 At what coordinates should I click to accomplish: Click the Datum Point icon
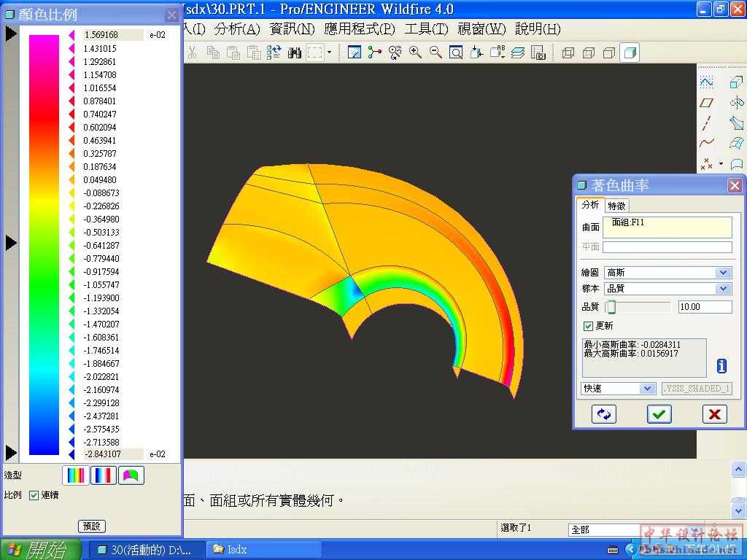point(706,164)
